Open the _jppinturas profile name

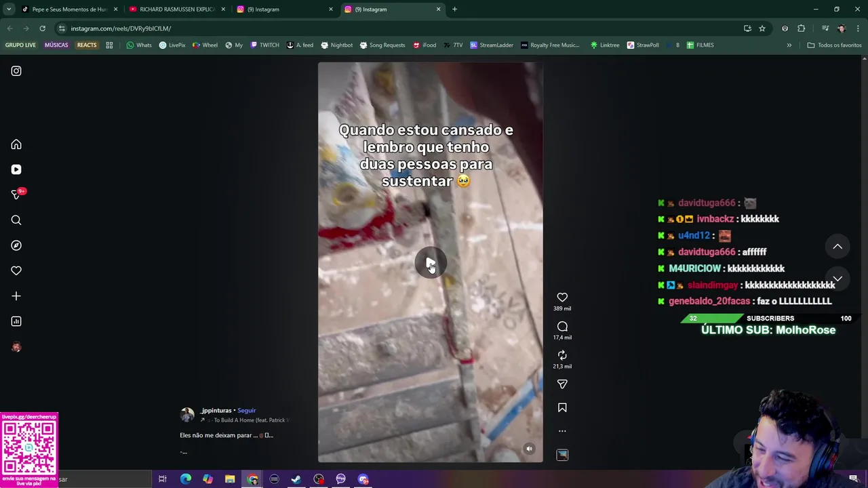[x=216, y=410]
